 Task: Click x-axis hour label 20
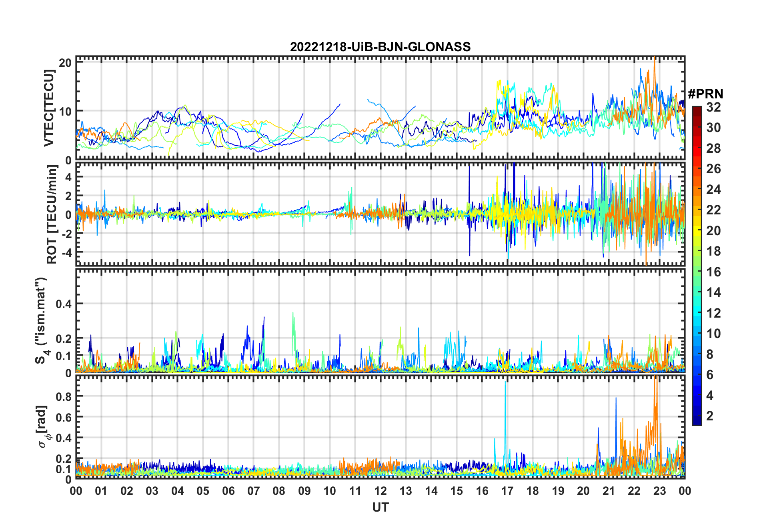(583, 491)
